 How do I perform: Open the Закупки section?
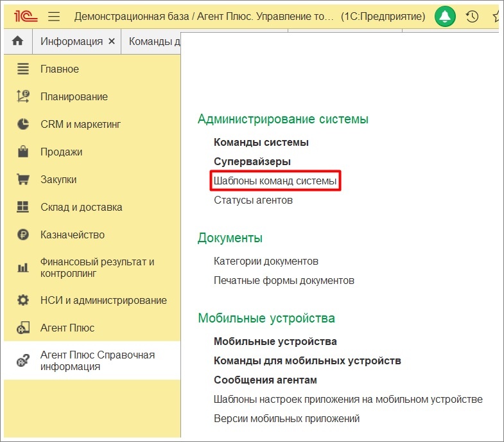click(92, 179)
